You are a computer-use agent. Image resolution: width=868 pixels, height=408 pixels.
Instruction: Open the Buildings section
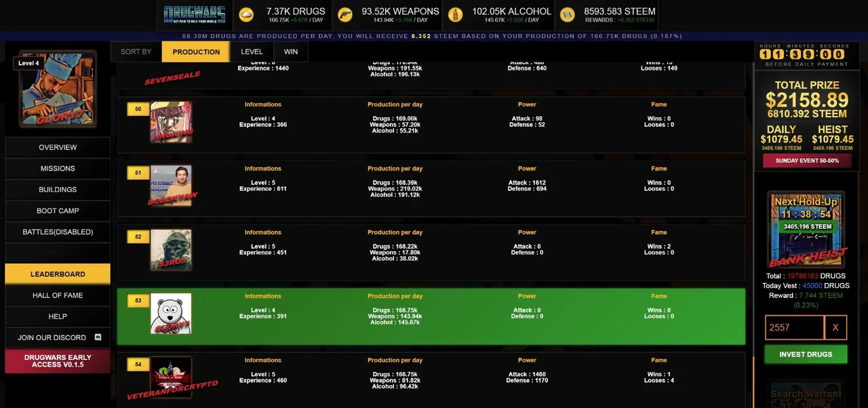(x=58, y=189)
